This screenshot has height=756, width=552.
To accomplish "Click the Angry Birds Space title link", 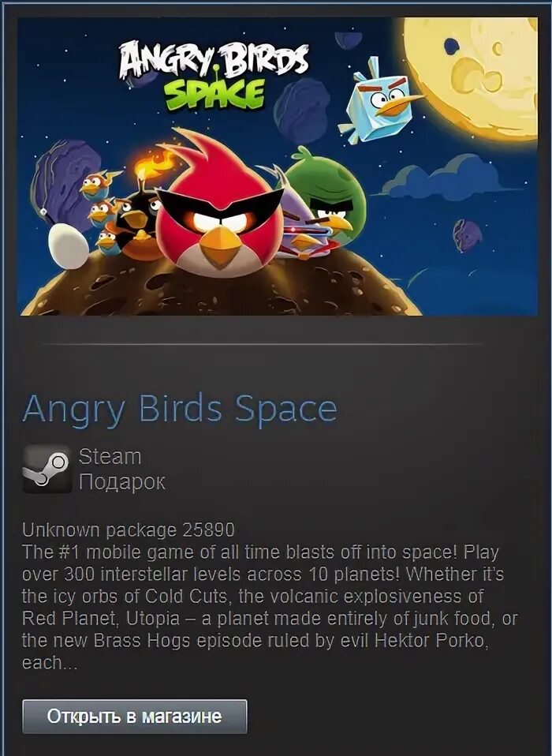I will (x=179, y=410).
